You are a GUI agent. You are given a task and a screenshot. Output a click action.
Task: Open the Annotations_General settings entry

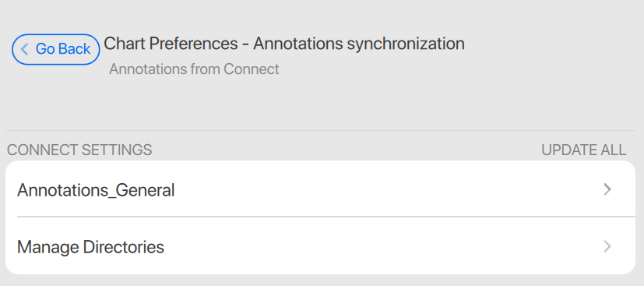(x=320, y=189)
